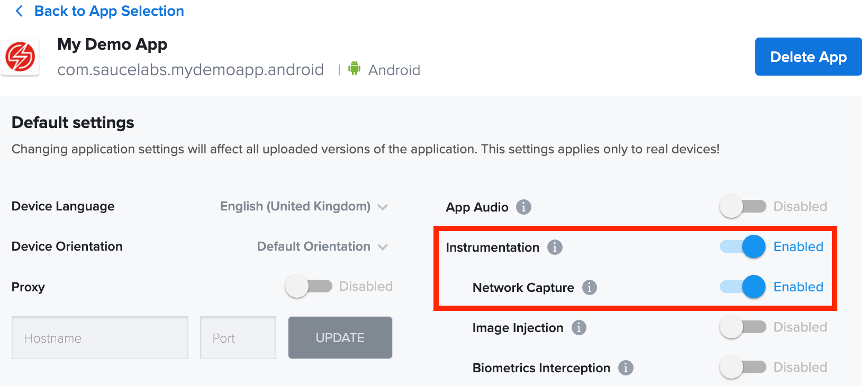Image resolution: width=868 pixels, height=386 pixels.
Task: Click the Hostname input field
Action: 100,337
